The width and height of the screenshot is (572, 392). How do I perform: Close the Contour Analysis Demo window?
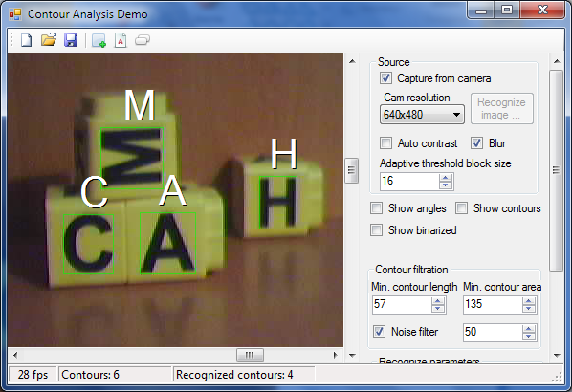click(x=542, y=11)
